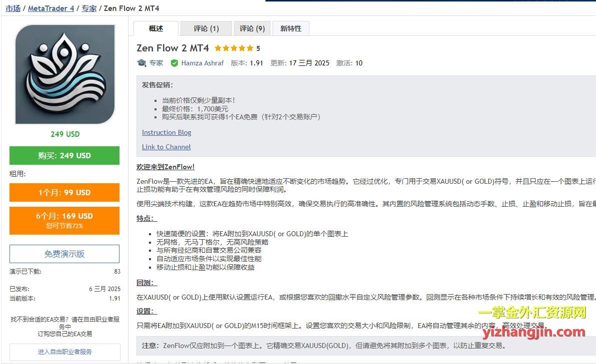
Task: Click the 特点: section heading
Action: pyautogui.click(x=146, y=219)
